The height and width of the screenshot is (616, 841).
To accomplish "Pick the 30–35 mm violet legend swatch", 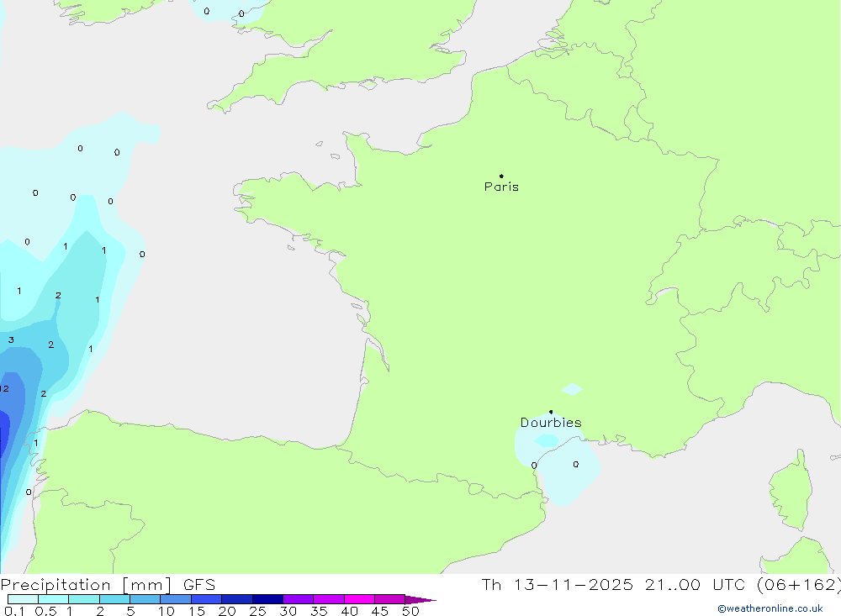I will click(x=298, y=599).
